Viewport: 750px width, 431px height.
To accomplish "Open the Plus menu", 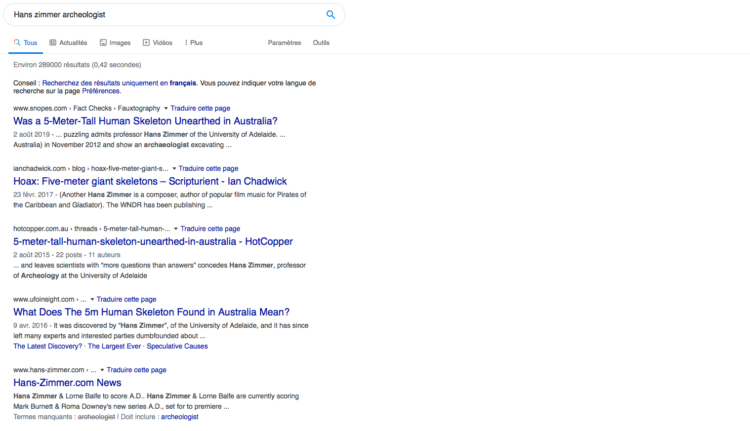I will pos(194,43).
